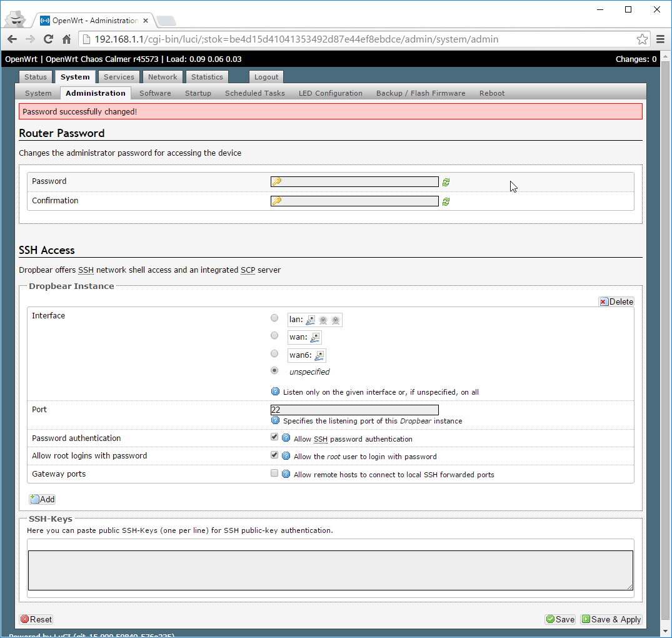672x638 pixels.
Task: Uncheck Allow root logins with password
Action: tap(274, 455)
